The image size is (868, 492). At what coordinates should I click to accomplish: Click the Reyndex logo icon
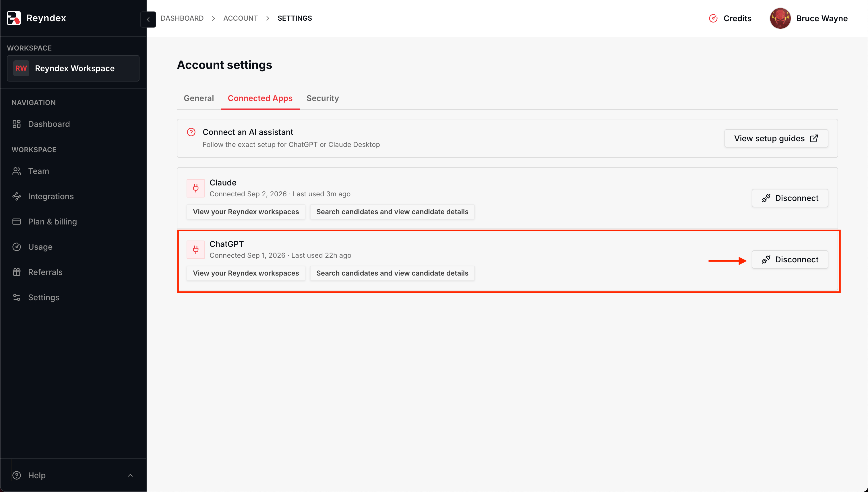[x=13, y=18]
